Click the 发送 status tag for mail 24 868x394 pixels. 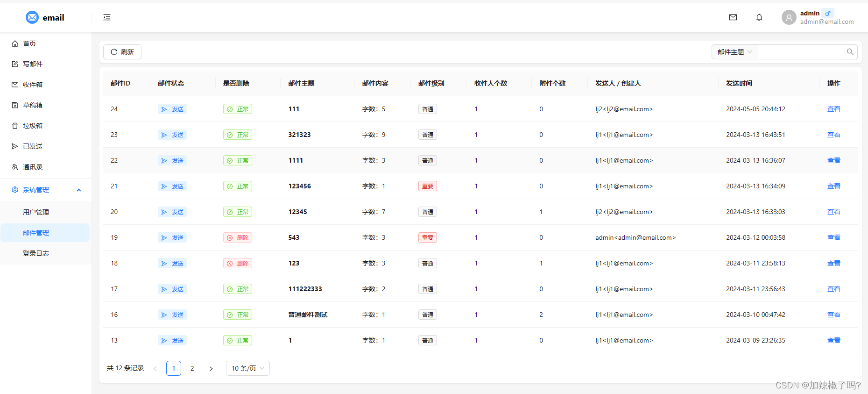172,109
